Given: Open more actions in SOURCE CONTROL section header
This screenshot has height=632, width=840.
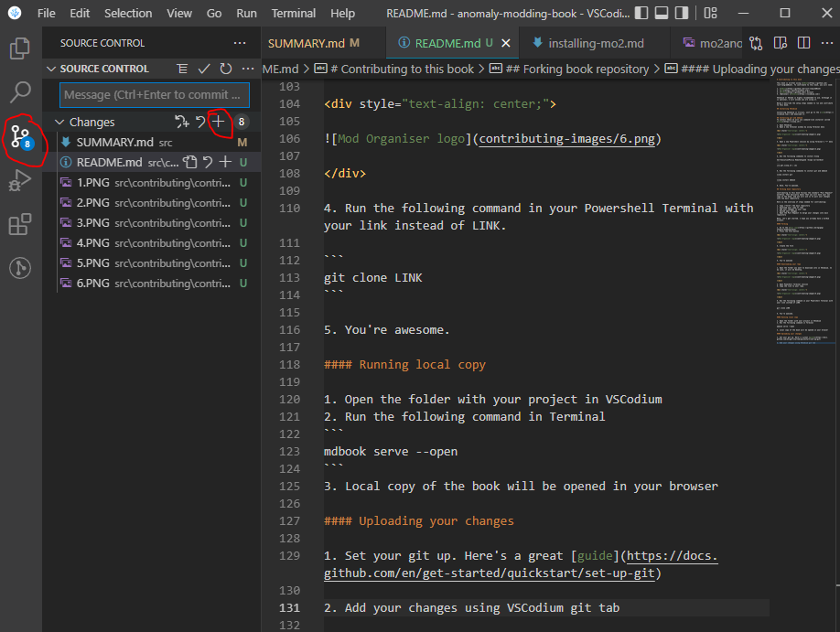Looking at the screenshot, I should [x=247, y=69].
